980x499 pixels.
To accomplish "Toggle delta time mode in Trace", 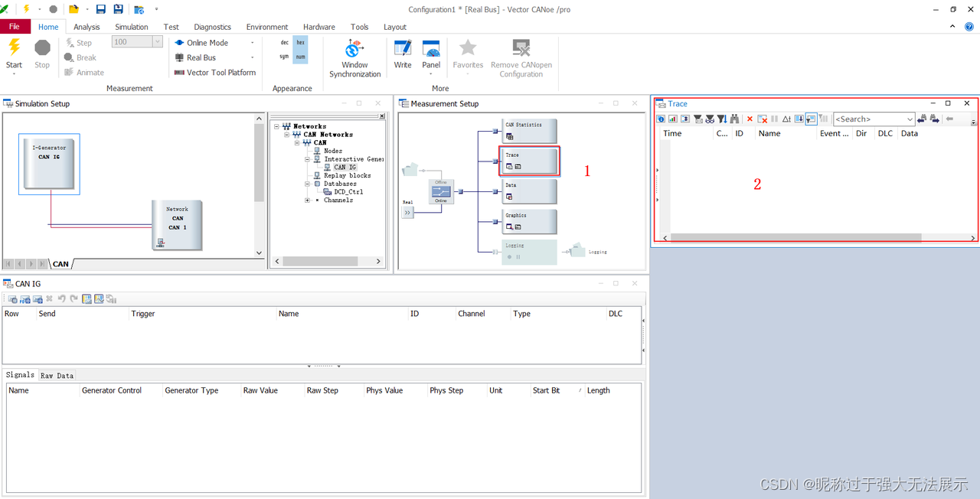I will (786, 119).
